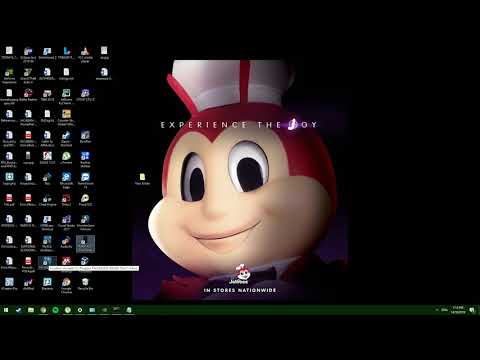Screen dimensions: 480x360
Task: Open File Explorer from the taskbar
Action: tap(31, 310)
